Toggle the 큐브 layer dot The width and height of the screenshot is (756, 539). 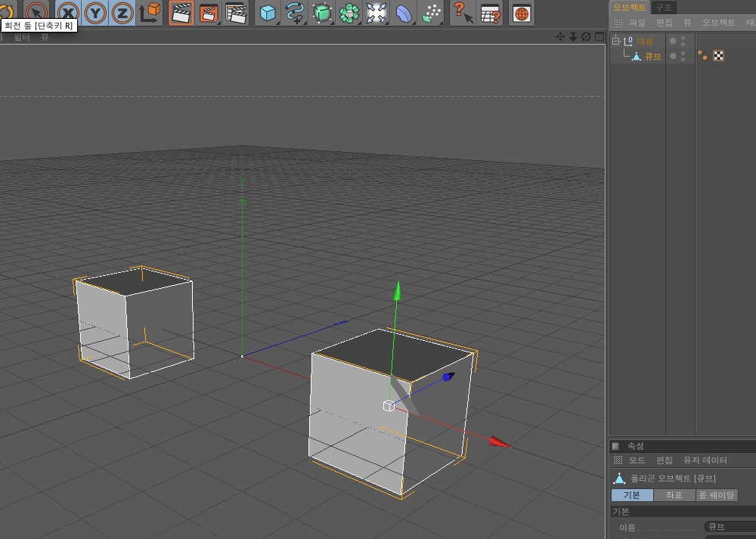click(x=673, y=57)
